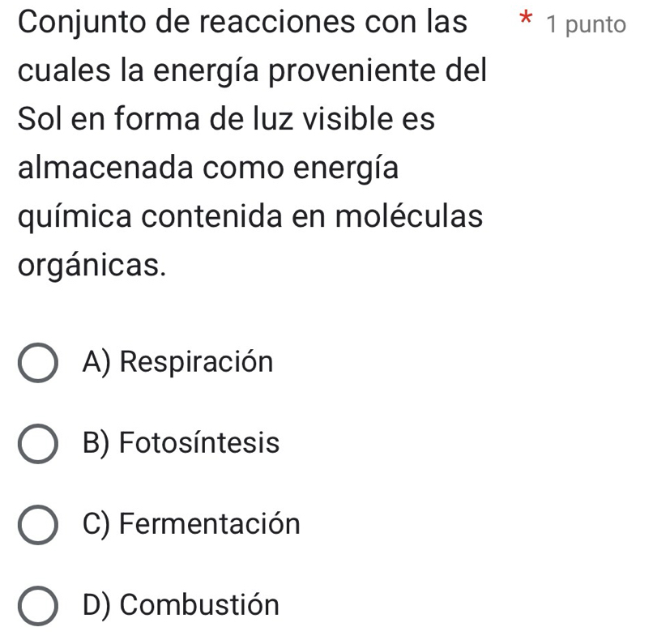Click the line 'almacenada como energía'
This screenshot has height=644, width=670.
(x=207, y=168)
